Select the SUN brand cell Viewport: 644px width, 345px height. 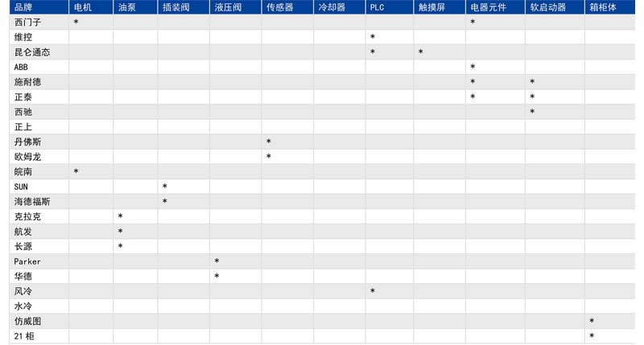coord(21,187)
